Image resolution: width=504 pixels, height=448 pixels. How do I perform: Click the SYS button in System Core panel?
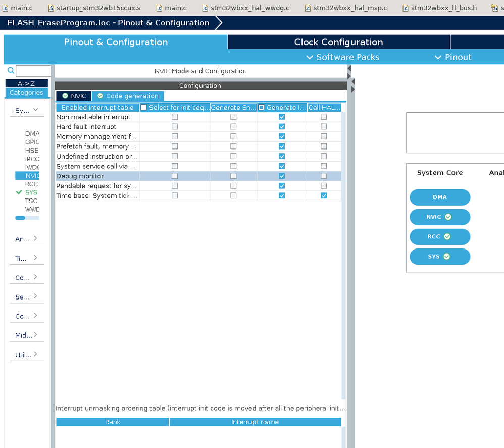point(440,257)
